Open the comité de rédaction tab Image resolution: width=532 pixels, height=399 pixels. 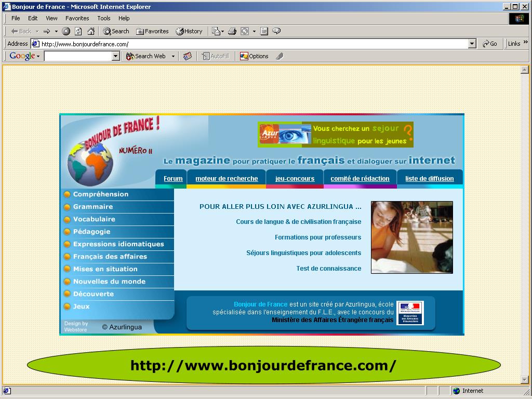coord(360,179)
